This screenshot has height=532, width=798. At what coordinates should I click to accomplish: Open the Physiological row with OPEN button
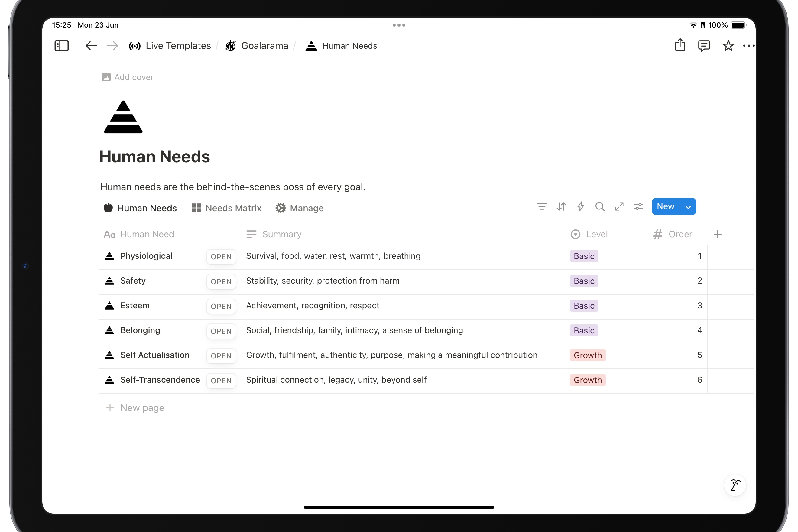point(221,257)
